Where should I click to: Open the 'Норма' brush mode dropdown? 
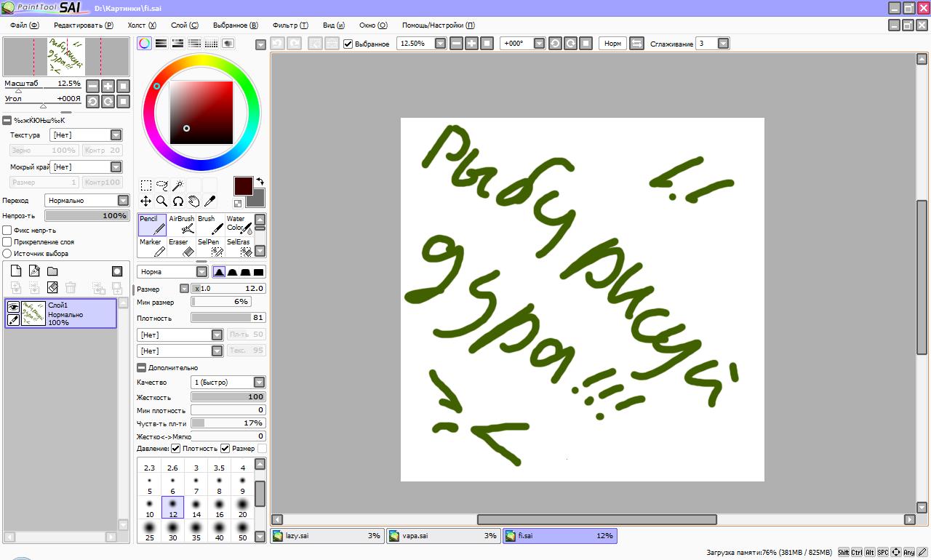click(x=172, y=272)
